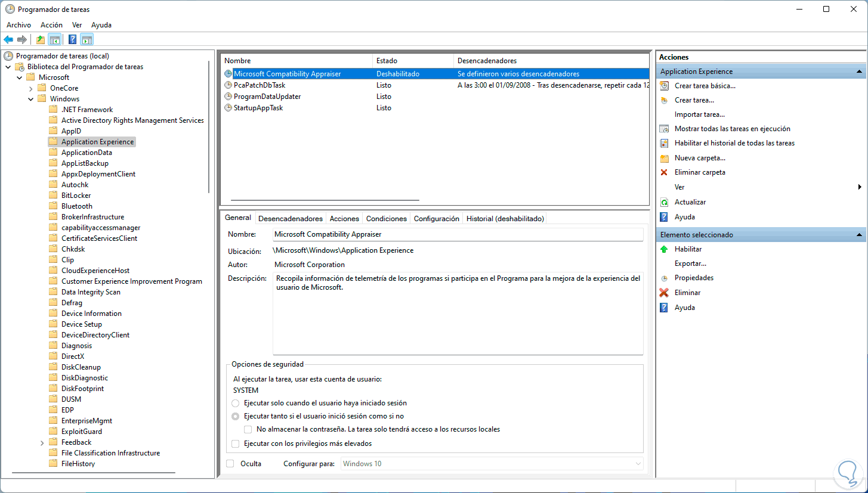Click the gray Forward arrow in the toolbar
Viewport: 868px width, 493px height.
pos(22,40)
